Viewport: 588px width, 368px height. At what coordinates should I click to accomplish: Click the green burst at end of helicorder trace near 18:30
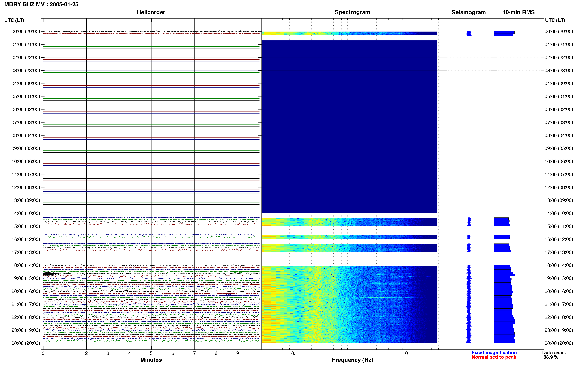246,272
